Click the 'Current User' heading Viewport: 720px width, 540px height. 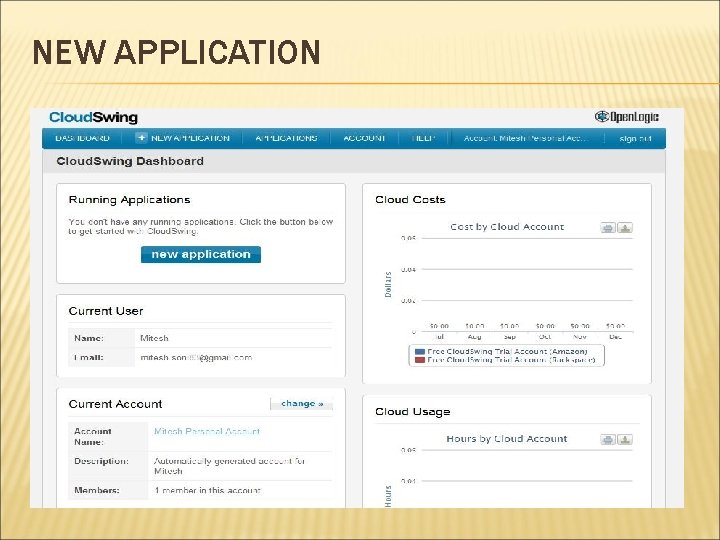tap(106, 311)
